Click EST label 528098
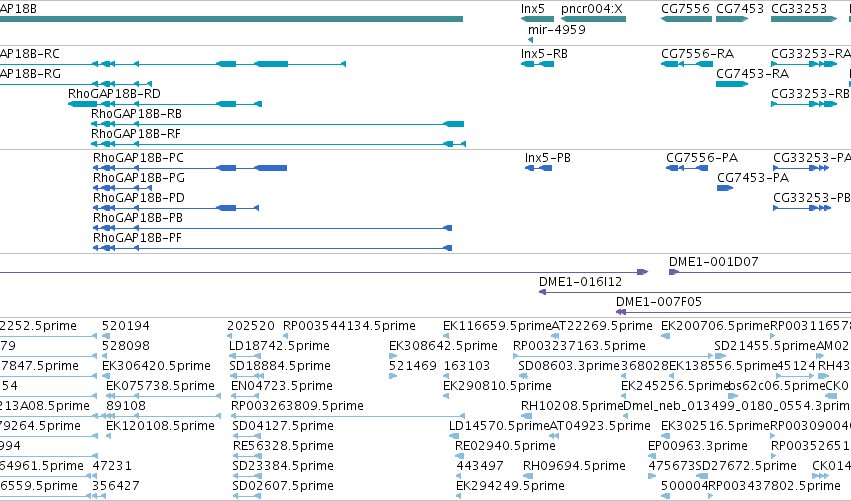Screen dimensions: 851x501 (126, 346)
